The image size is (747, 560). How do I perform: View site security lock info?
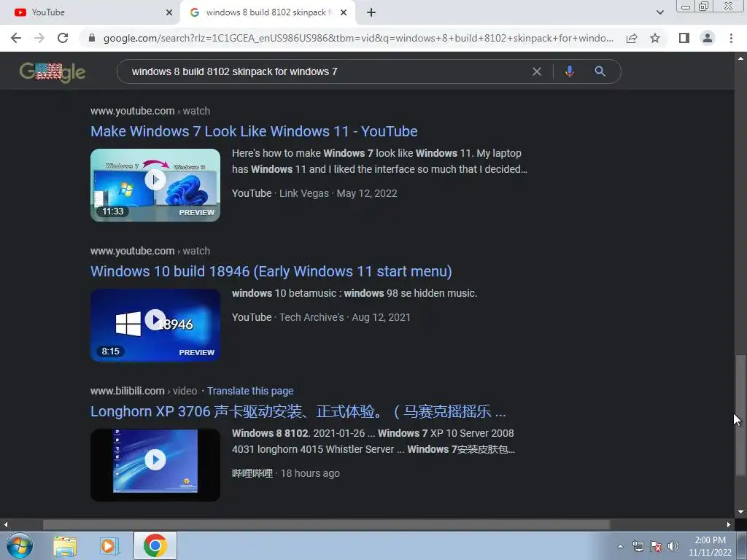click(92, 38)
